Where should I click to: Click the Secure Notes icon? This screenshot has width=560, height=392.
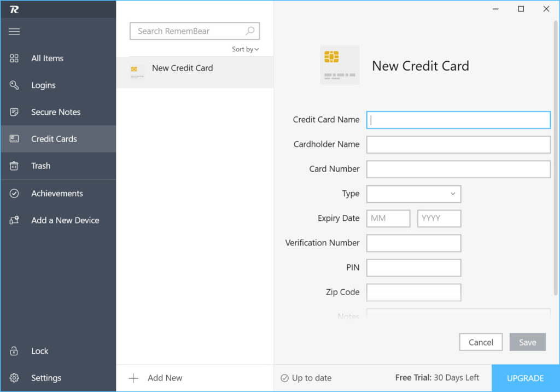click(14, 112)
